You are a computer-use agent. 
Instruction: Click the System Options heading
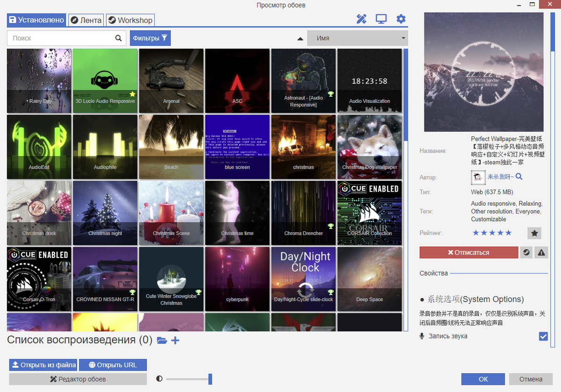tap(472, 299)
